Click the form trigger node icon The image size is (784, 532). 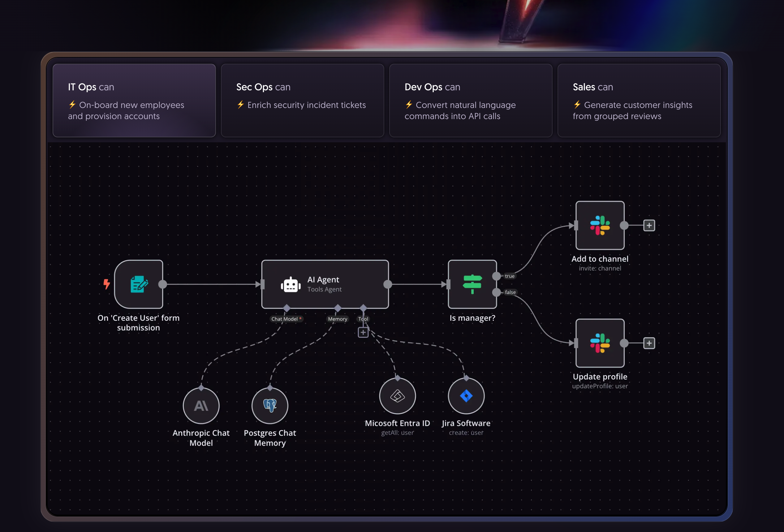tap(138, 284)
